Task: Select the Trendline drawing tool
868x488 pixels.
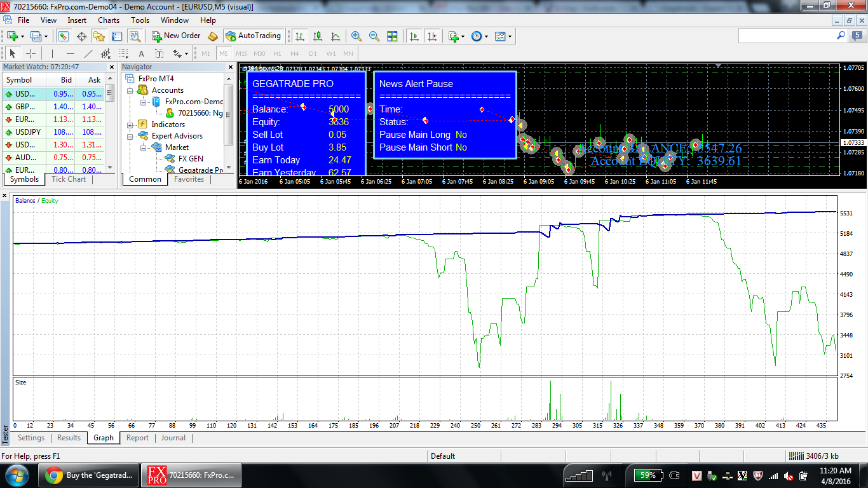Action: 88,54
